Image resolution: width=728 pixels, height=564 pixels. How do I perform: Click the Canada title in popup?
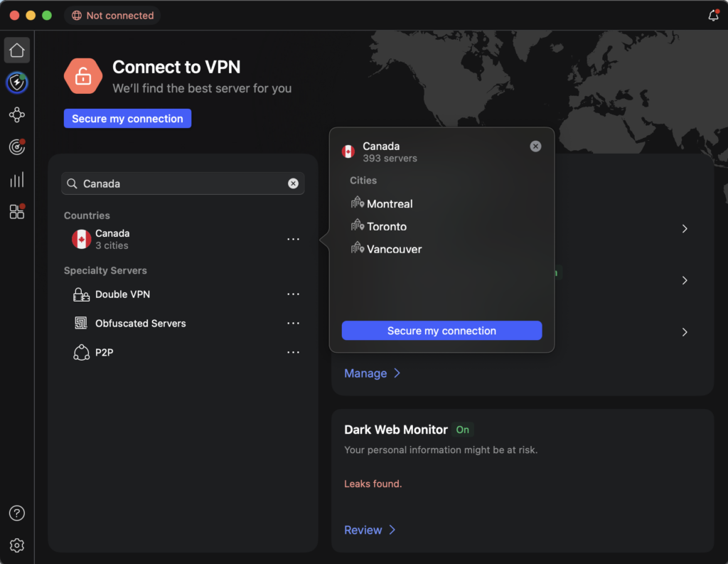tap(381, 146)
